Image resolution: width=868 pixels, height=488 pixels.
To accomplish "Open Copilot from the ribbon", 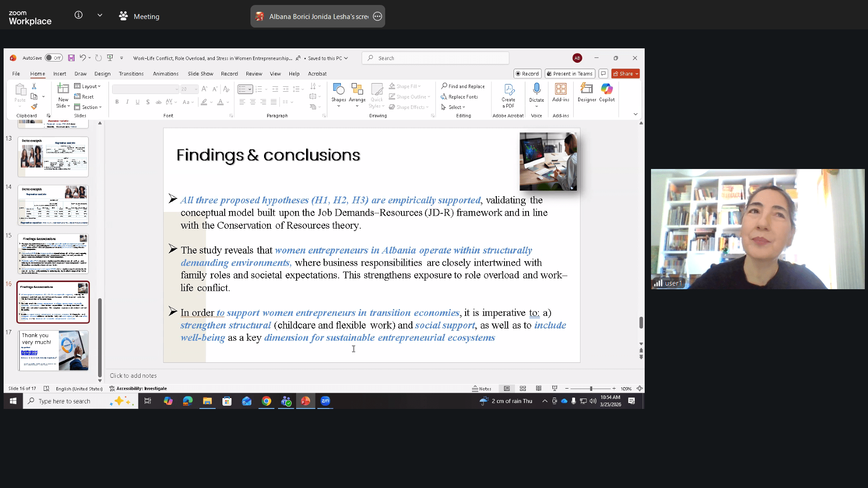I will click(x=607, y=89).
